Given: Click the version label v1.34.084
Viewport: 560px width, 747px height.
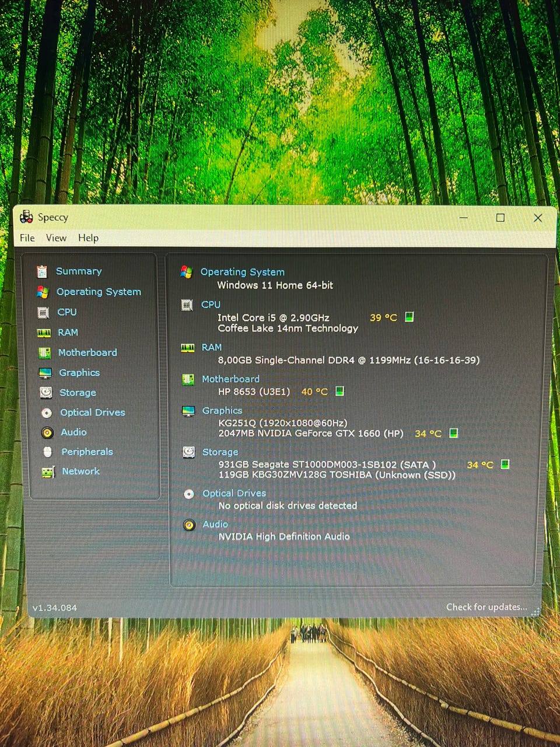Looking at the screenshot, I should 55,608.
